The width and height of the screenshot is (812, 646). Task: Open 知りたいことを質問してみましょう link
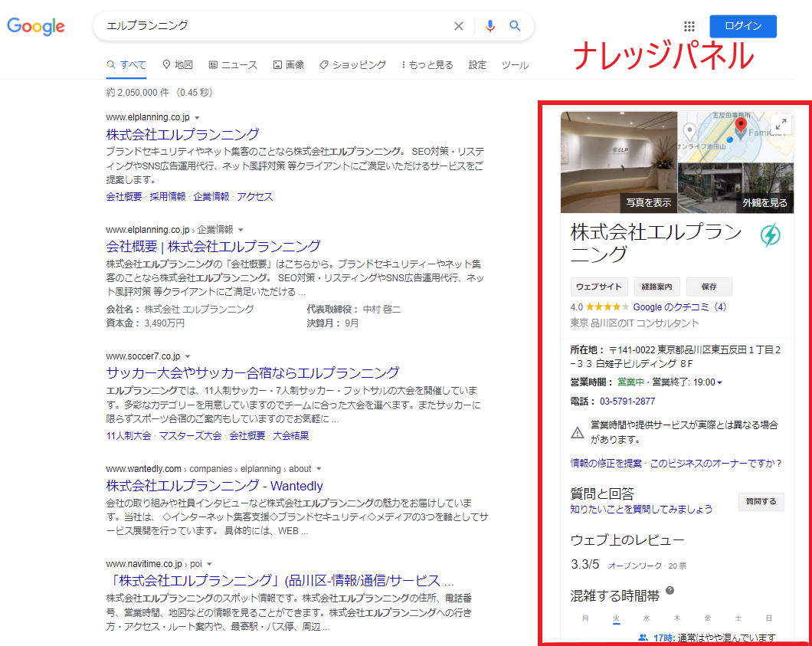coord(641,510)
